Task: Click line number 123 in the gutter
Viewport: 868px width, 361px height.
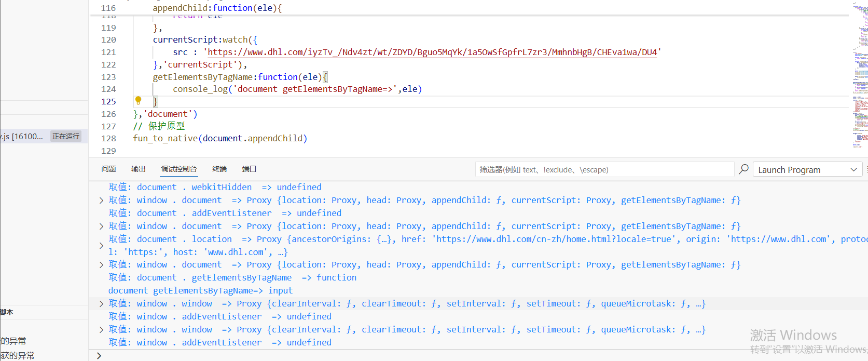Action: pos(108,77)
